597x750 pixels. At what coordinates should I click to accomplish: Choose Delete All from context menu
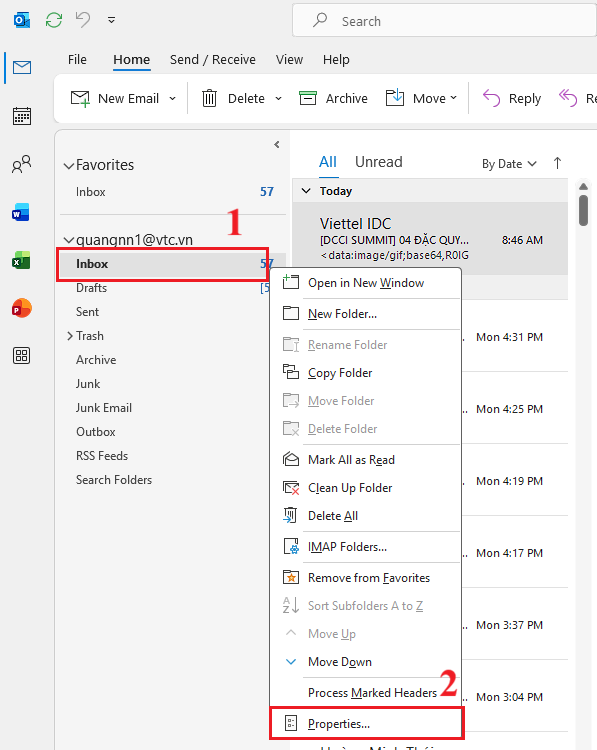pos(365,516)
